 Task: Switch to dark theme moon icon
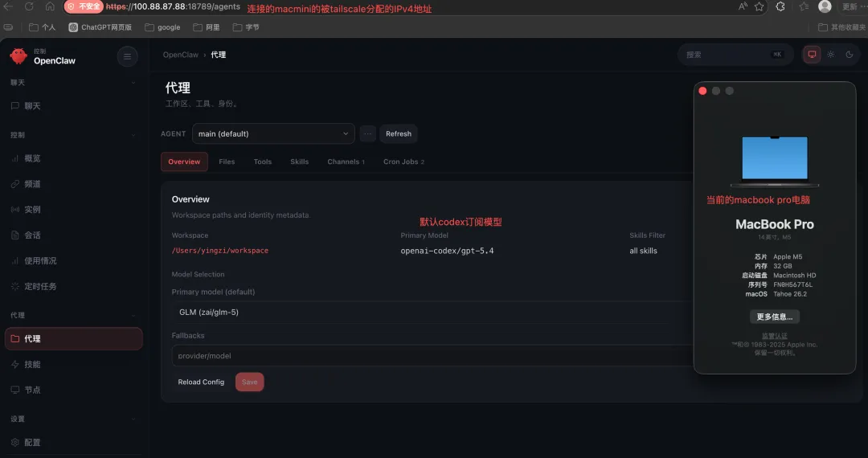pos(850,55)
